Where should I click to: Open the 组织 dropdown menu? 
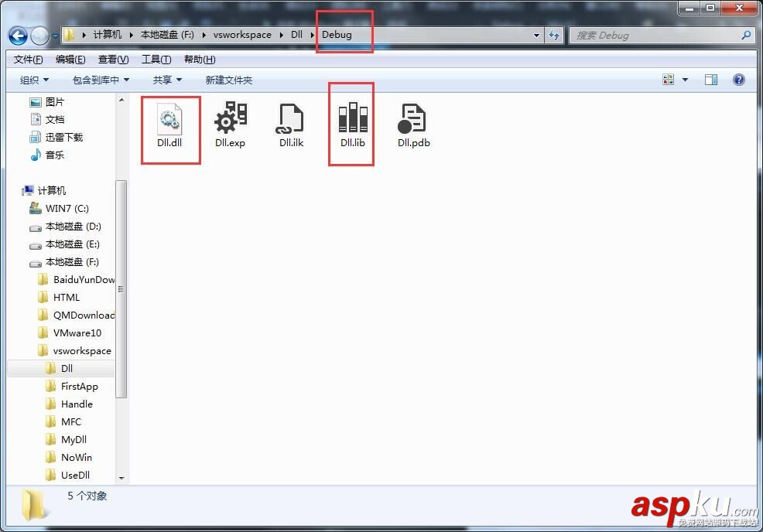(x=34, y=79)
